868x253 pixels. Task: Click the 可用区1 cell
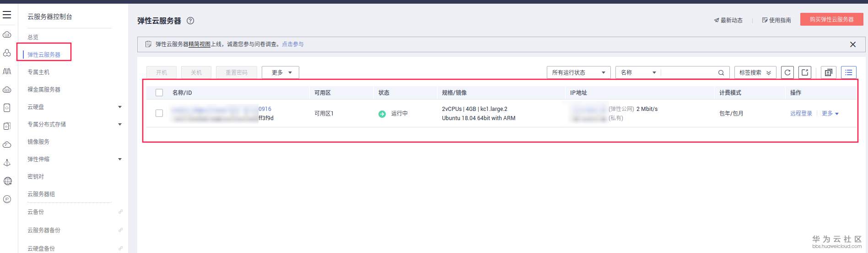point(324,114)
